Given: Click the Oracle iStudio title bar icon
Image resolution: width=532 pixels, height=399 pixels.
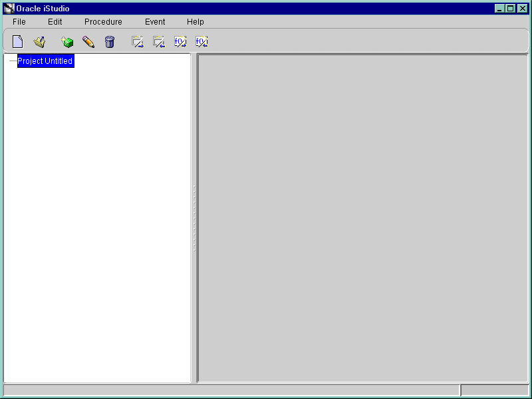Looking at the screenshot, I should coord(9,9).
